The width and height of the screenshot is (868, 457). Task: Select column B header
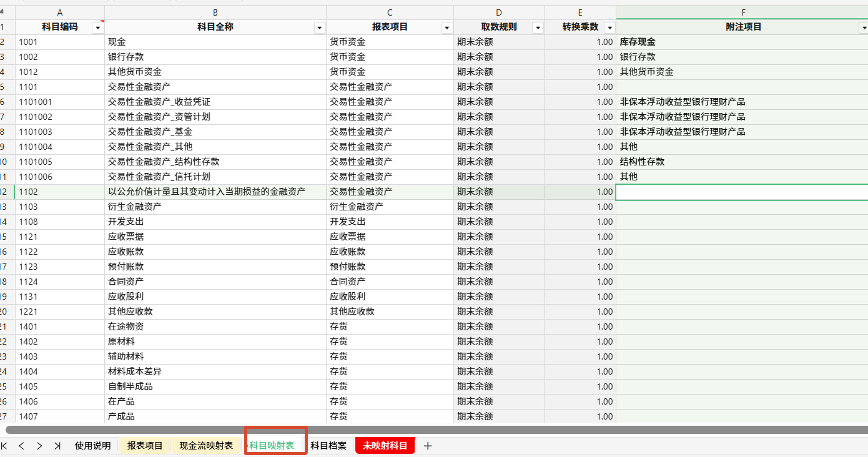point(215,12)
